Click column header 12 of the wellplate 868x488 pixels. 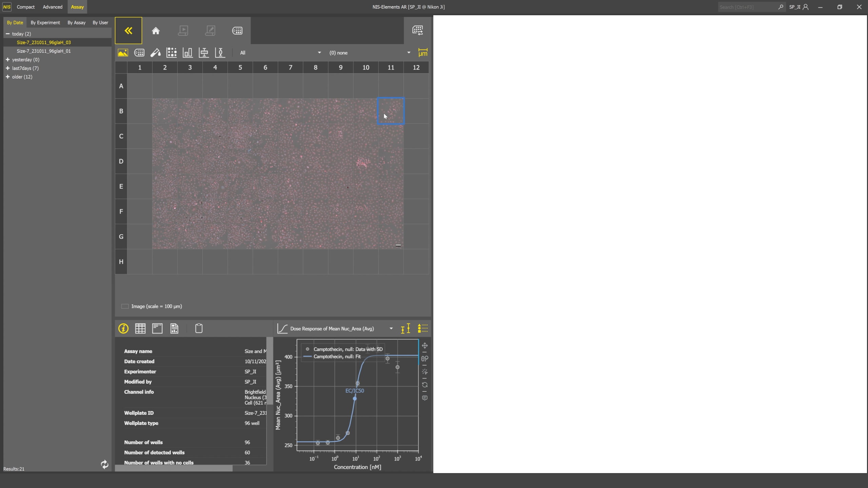pos(416,67)
